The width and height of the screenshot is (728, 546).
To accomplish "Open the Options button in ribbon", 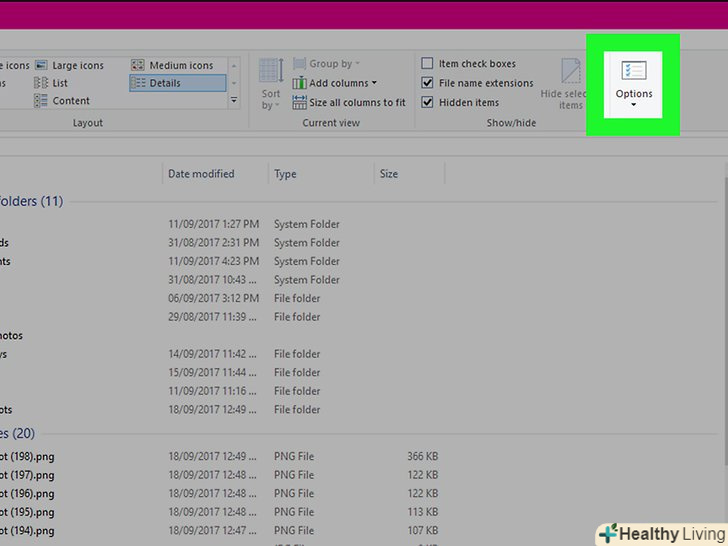I will click(x=633, y=84).
